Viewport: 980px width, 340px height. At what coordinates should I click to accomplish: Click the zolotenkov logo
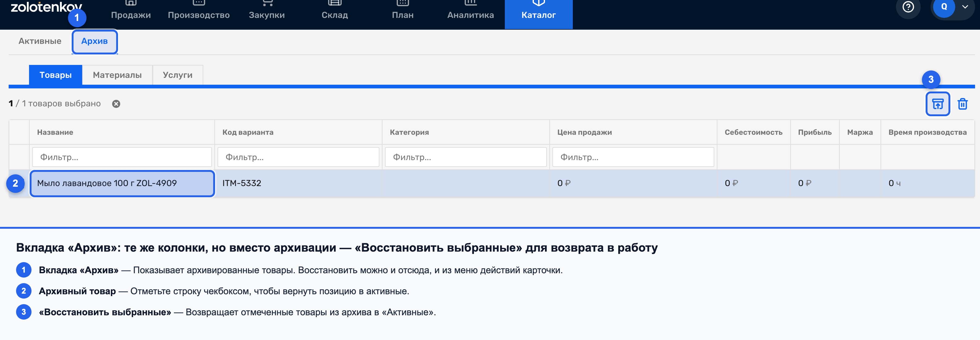46,7
